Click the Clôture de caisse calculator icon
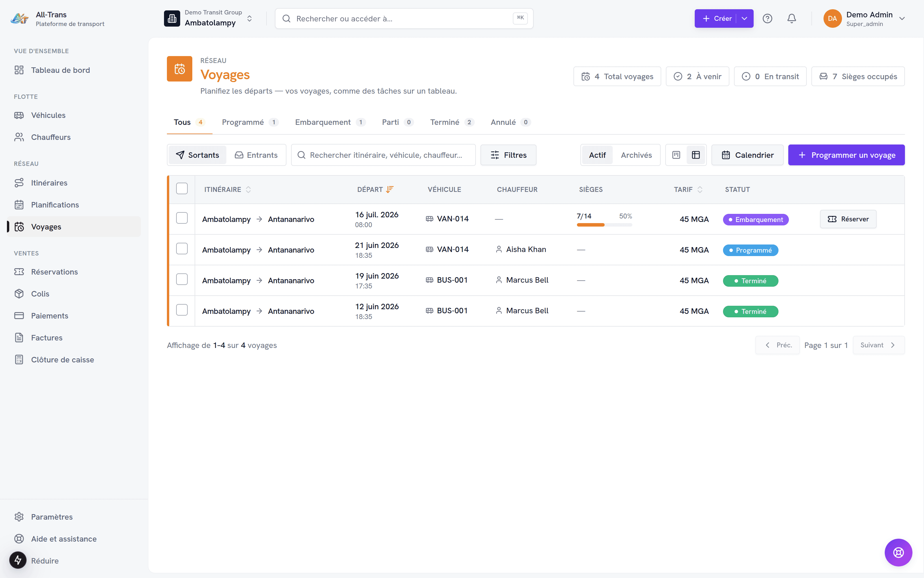Image resolution: width=924 pixels, height=578 pixels. click(19, 360)
